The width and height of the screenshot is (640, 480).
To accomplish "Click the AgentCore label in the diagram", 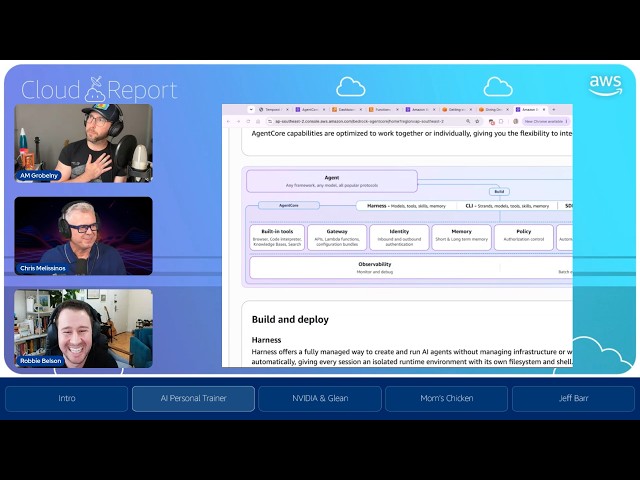I will (x=289, y=205).
